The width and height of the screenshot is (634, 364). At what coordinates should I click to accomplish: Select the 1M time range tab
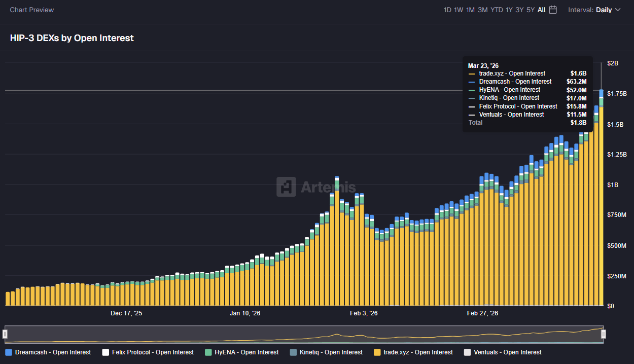[471, 9]
